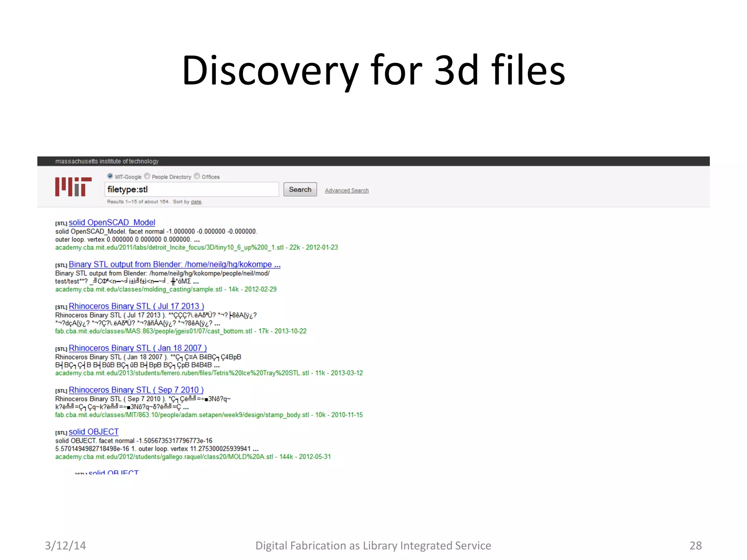Viewport: 747px width, 560px height.
Task: Click the 3/12/14 date footer
Action: (x=65, y=545)
